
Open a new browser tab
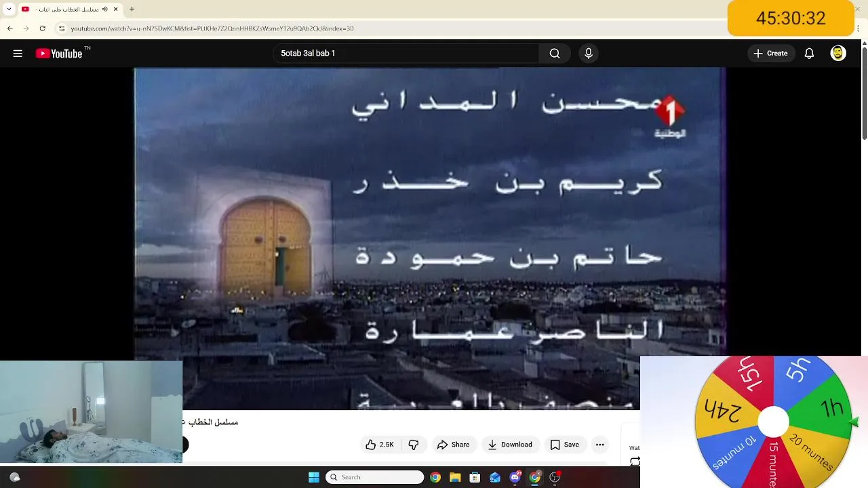pos(132,9)
